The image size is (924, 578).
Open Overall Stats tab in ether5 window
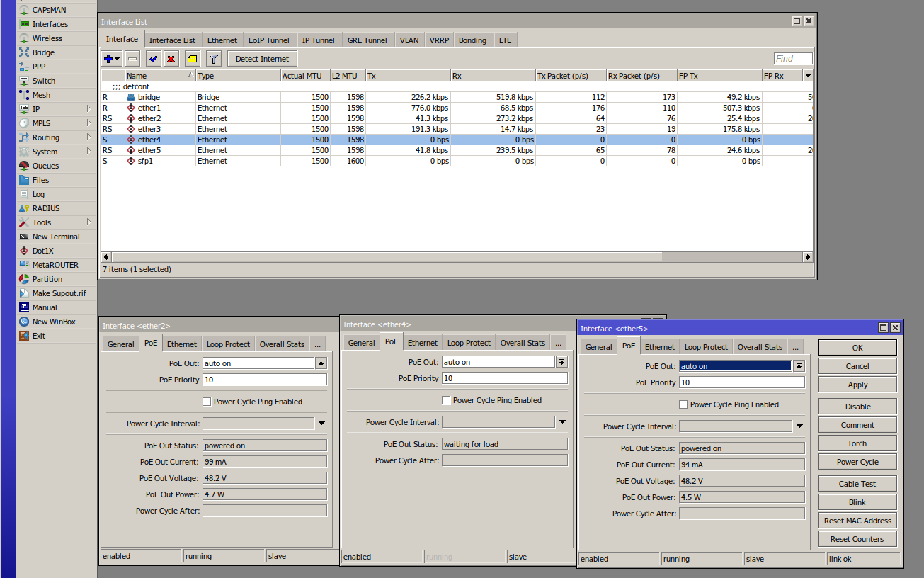tap(760, 347)
